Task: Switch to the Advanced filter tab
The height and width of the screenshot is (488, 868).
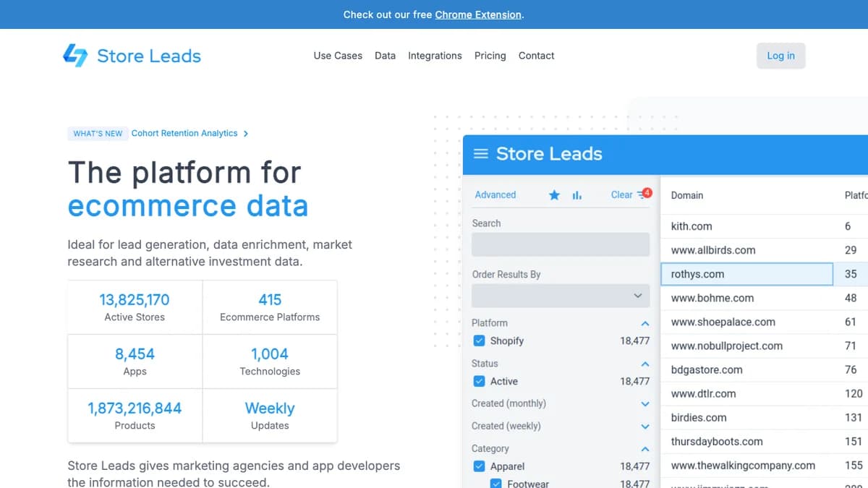Action: click(x=495, y=194)
